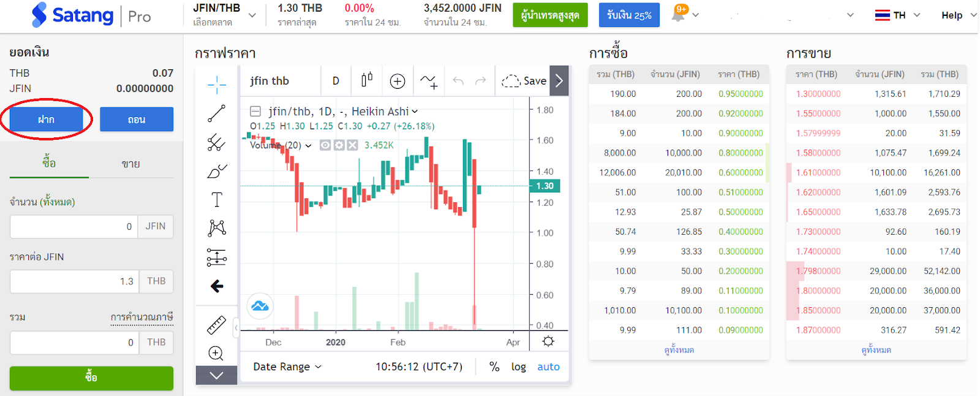980x396 pixels.
Task: Expand the Volume (20) dropdown arrow
Action: pos(308,146)
